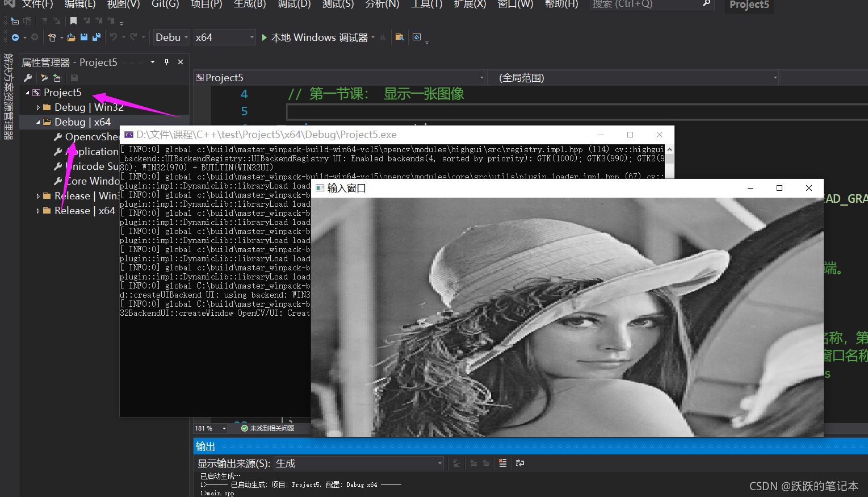868x497 pixels.
Task: Pin the Property Manager panel
Action: [166, 62]
